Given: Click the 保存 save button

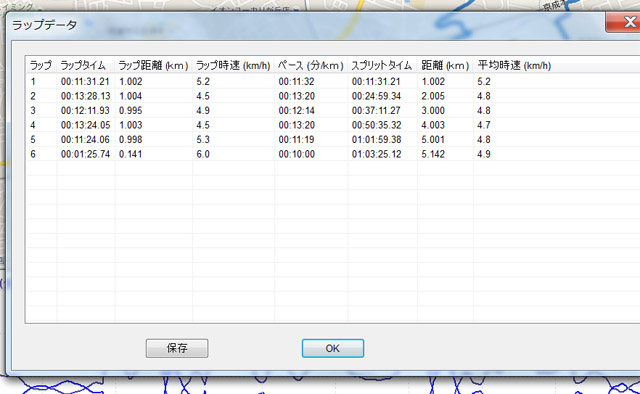Looking at the screenshot, I should [x=177, y=348].
